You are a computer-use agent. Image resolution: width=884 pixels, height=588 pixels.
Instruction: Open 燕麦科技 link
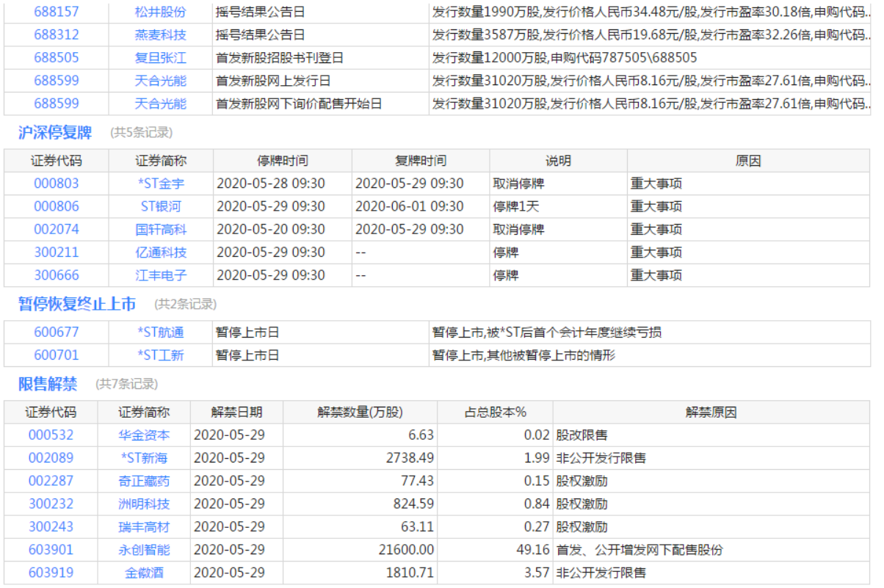pos(161,35)
